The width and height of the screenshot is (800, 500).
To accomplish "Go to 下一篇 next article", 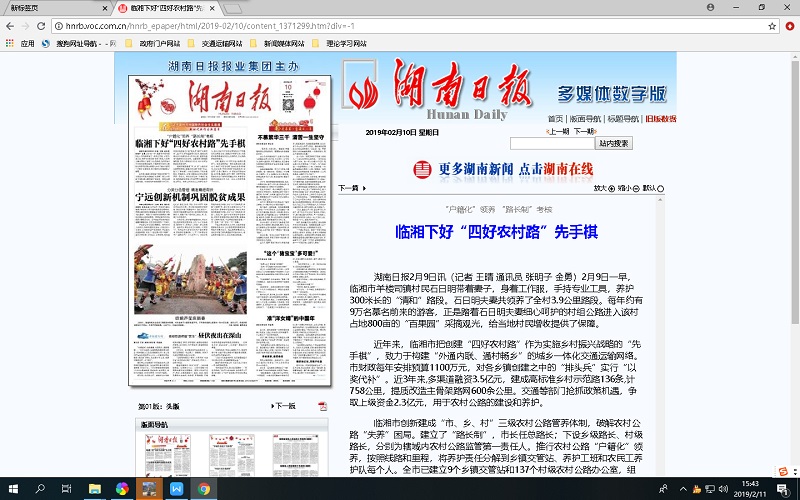I will point(352,188).
